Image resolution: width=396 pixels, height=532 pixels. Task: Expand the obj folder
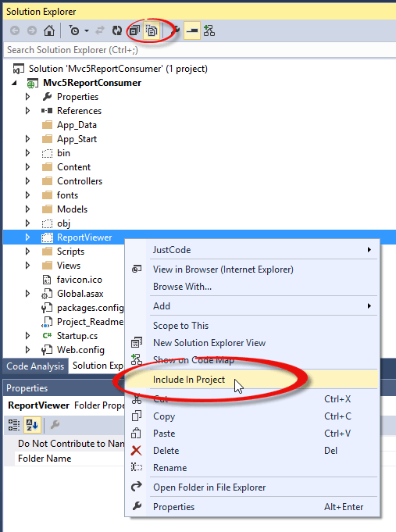pyautogui.click(x=28, y=223)
